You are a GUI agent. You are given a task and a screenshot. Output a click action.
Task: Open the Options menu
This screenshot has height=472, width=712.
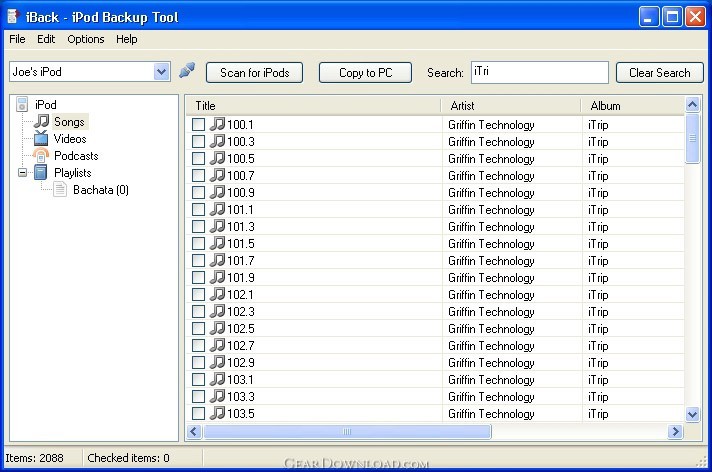point(86,39)
